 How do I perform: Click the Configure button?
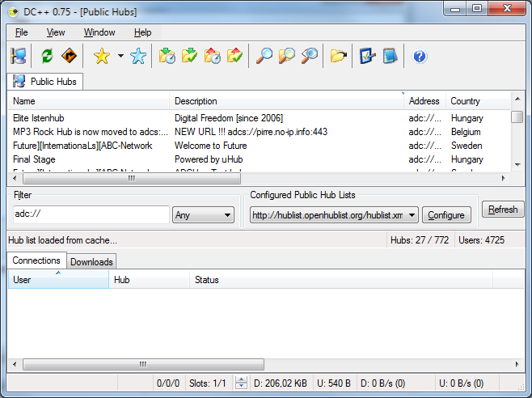pyautogui.click(x=446, y=215)
